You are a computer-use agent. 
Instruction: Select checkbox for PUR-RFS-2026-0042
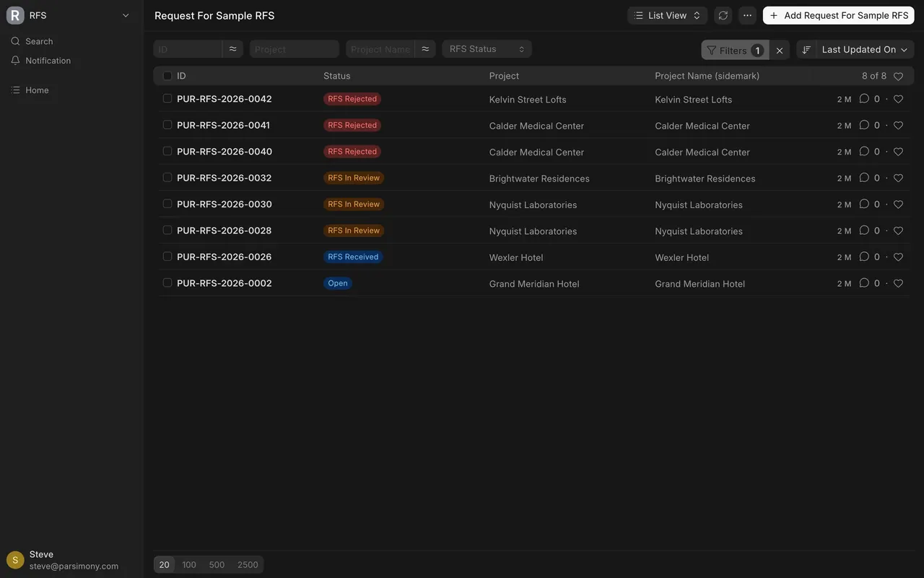tap(167, 98)
